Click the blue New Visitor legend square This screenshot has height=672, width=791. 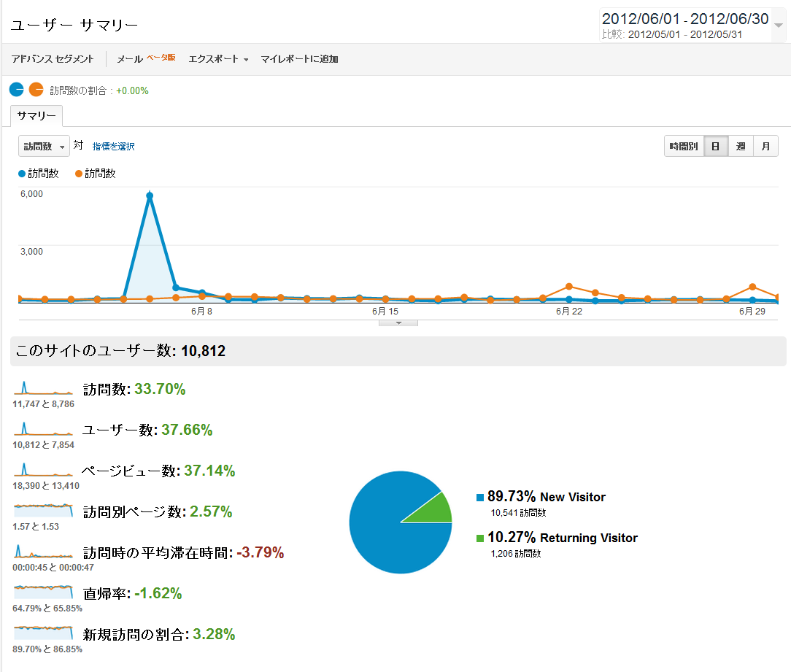(x=480, y=498)
